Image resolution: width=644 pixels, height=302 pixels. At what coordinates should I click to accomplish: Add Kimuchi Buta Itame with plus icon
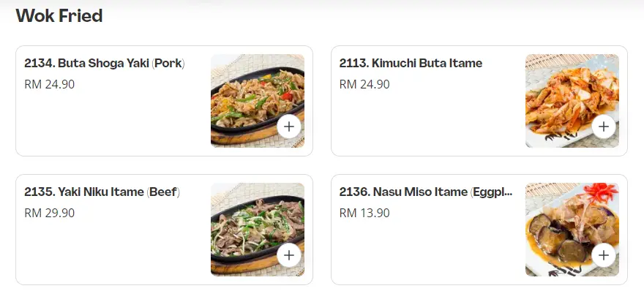tap(604, 127)
